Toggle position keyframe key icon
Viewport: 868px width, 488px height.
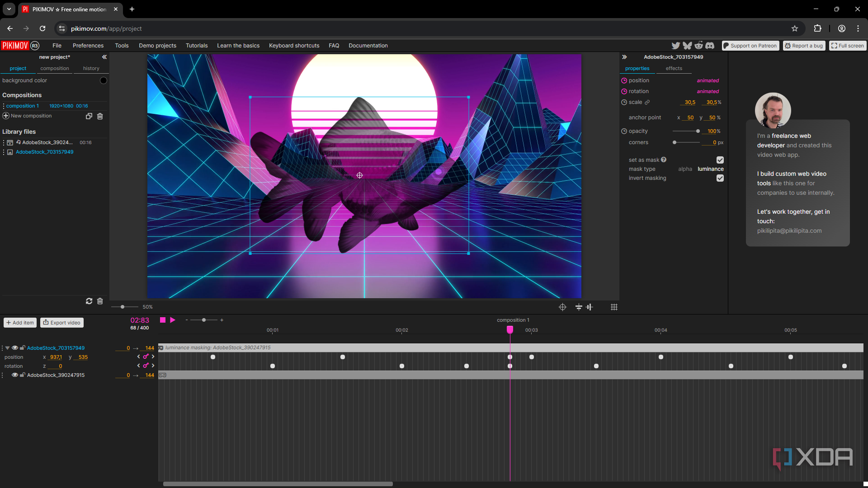pos(146,357)
